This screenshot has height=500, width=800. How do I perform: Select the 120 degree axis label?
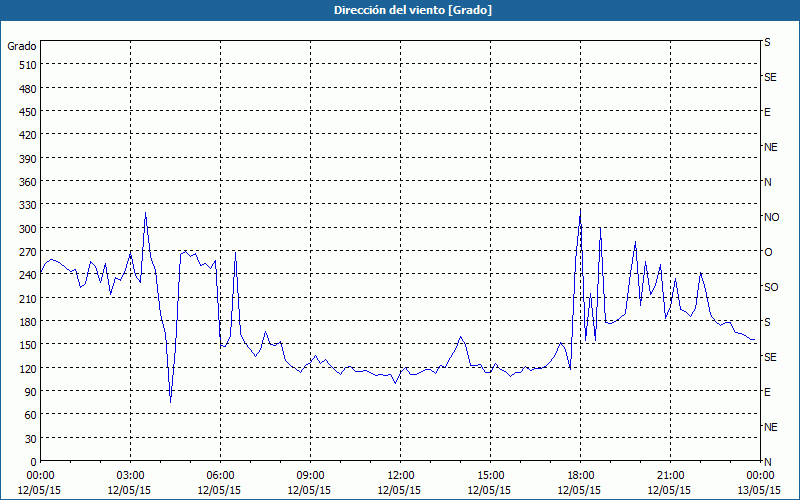tap(28, 368)
